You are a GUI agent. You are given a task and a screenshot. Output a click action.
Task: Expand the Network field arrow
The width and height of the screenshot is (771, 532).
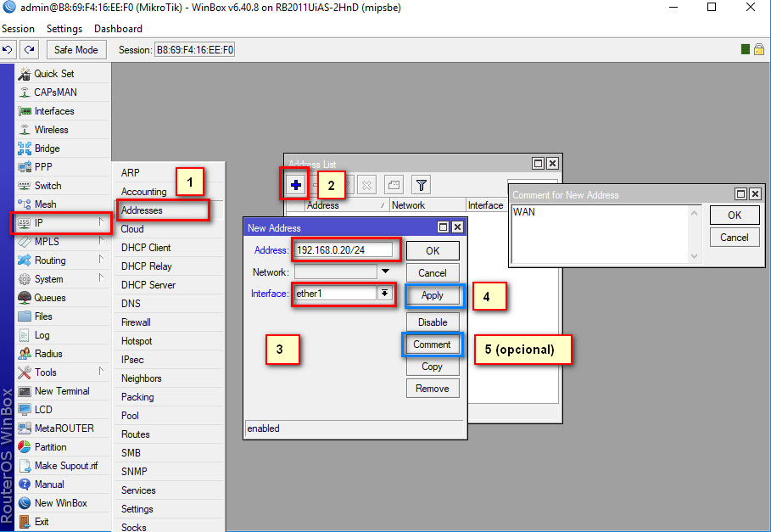tap(385, 272)
